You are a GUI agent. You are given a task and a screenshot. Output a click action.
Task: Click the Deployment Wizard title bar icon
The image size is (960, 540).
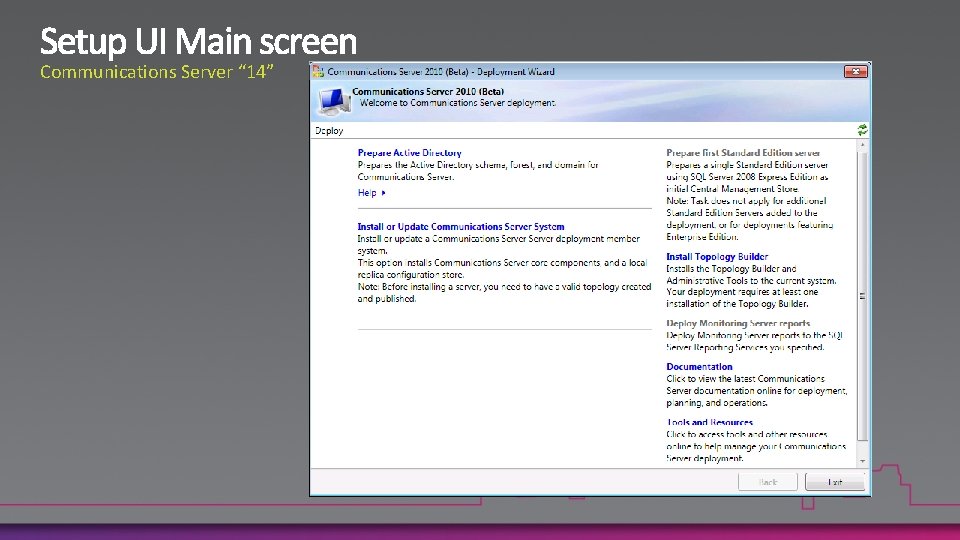click(318, 72)
